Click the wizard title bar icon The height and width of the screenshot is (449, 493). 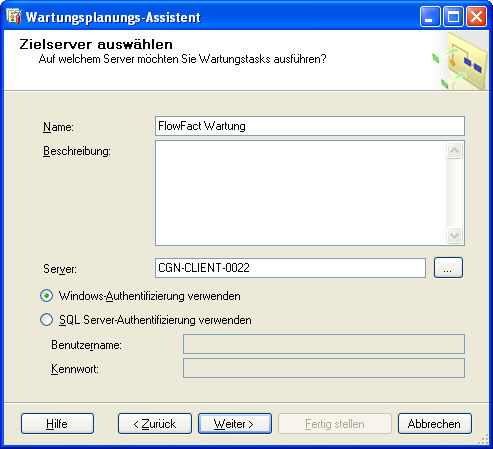[x=14, y=17]
